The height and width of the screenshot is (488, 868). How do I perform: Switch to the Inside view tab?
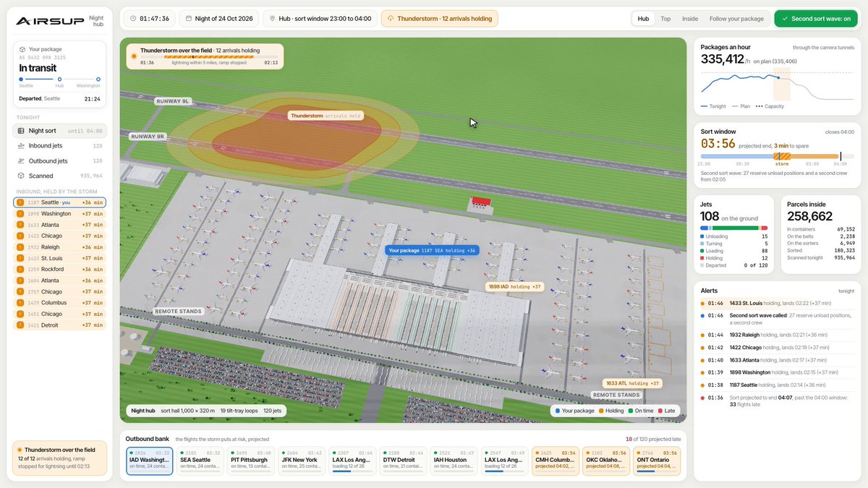(690, 19)
